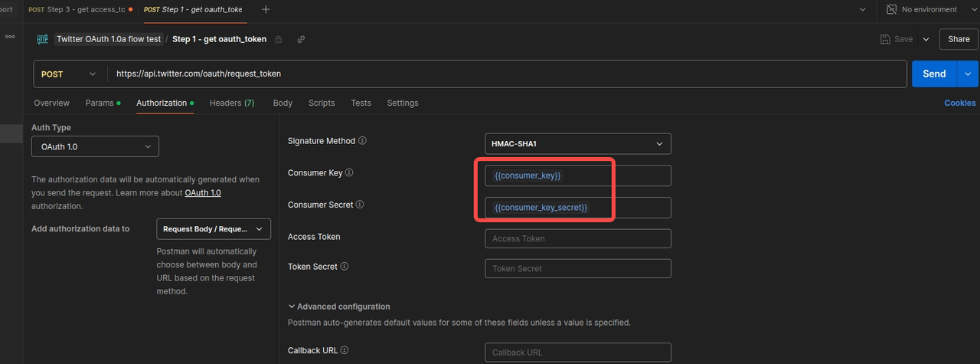Open the new request tab with plus icon
The width and height of the screenshot is (980, 364).
[x=266, y=9]
